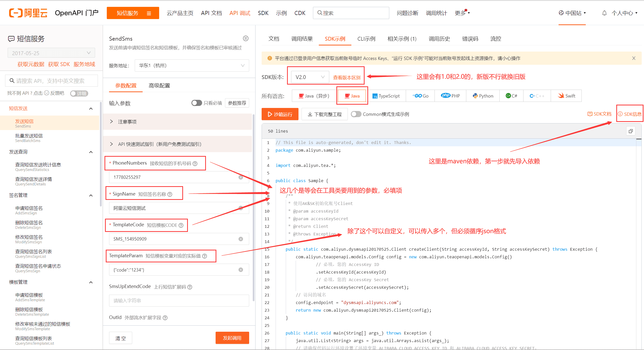Open SDK版本 V2.0 dropdown
The image size is (644, 350).
point(310,77)
